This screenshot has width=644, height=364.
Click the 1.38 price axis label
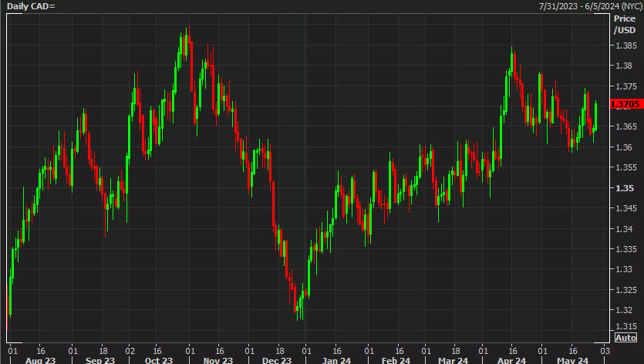tap(624, 66)
